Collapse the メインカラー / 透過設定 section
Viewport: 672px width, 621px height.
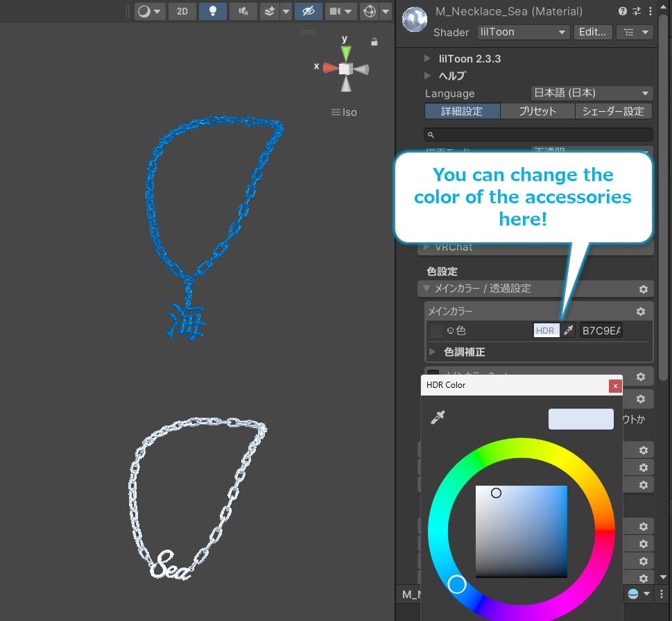(426, 288)
